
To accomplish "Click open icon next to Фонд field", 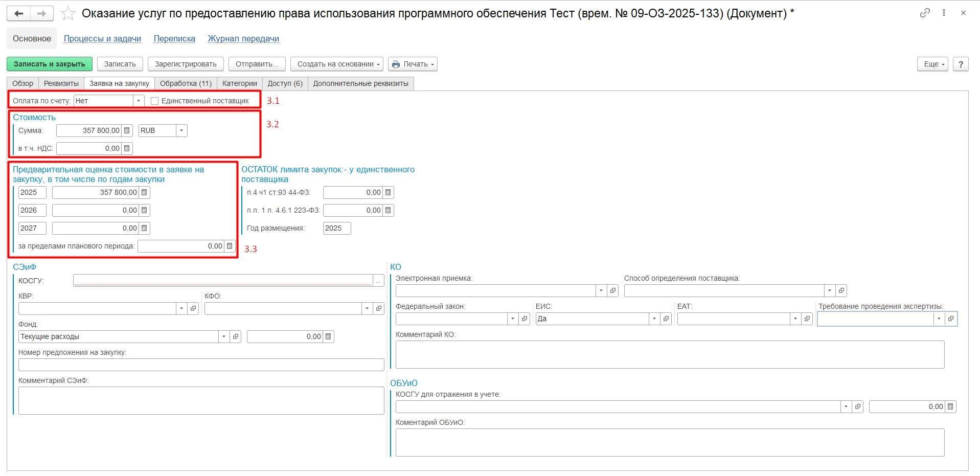I will tap(236, 337).
